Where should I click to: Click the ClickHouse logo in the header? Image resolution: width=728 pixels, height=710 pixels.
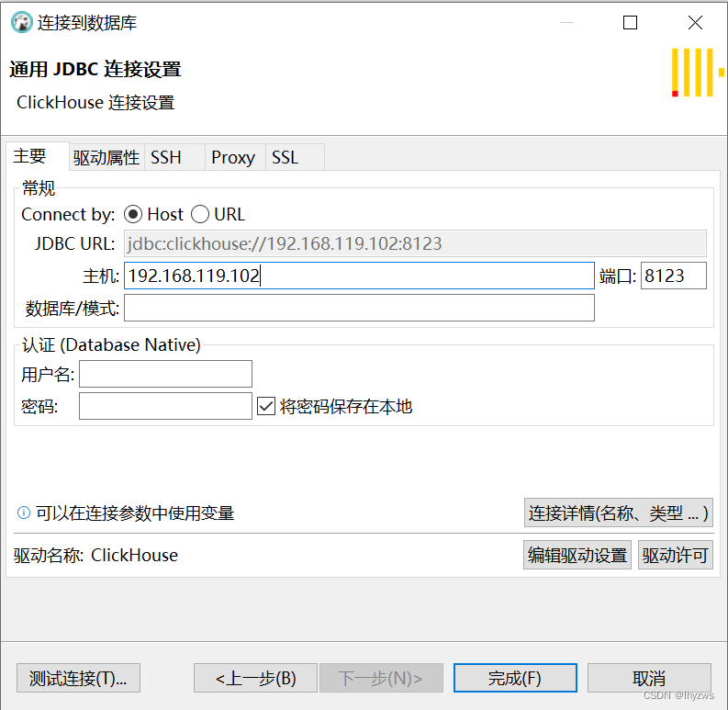click(698, 73)
